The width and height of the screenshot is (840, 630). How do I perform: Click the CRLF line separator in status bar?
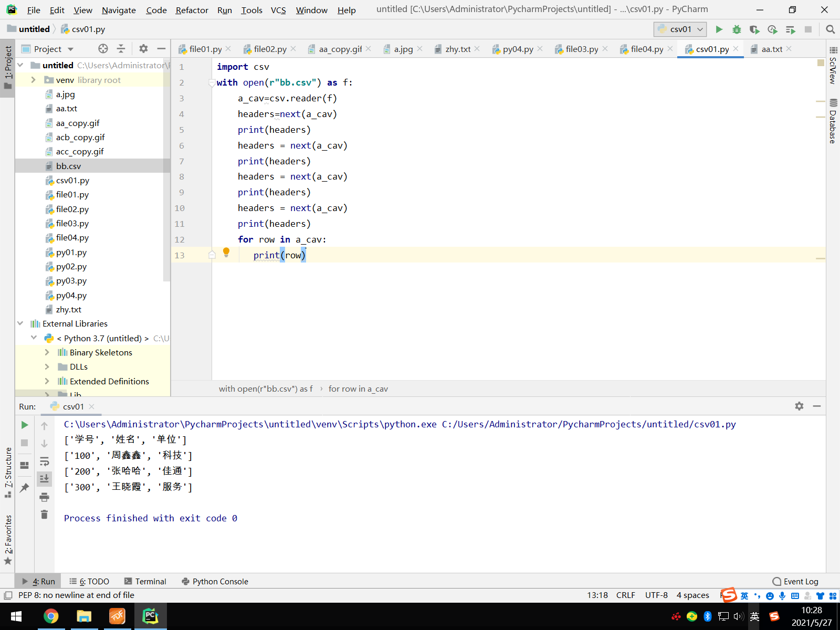(625, 595)
